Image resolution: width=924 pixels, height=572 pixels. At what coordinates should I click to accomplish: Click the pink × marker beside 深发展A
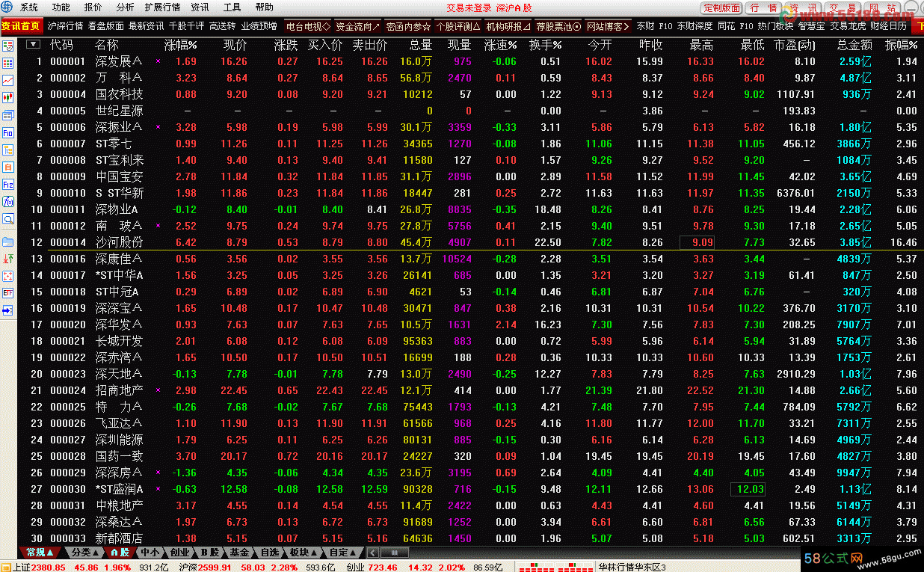click(158, 61)
